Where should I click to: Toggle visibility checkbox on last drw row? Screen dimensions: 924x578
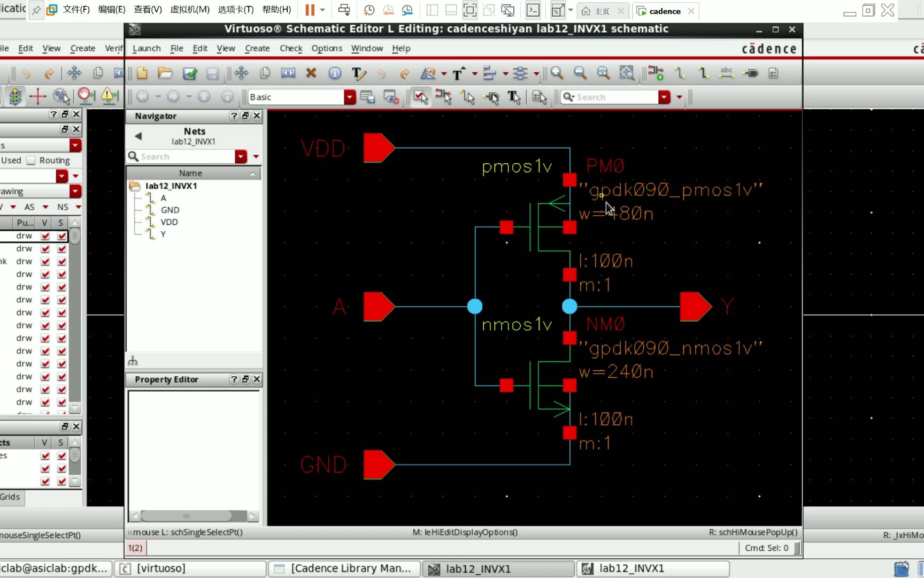(x=45, y=402)
